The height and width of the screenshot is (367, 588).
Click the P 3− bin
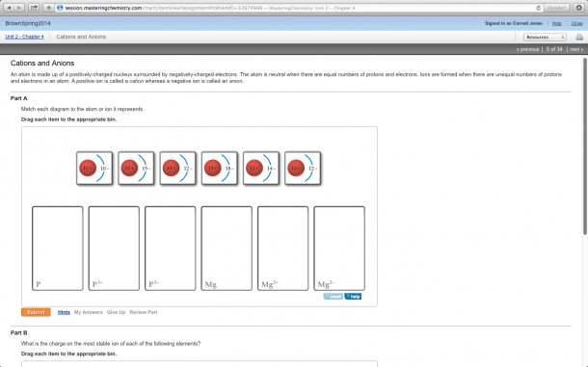point(171,249)
